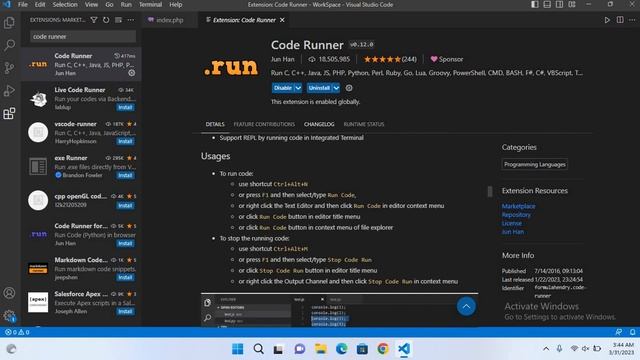Image resolution: width=640 pixels, height=360 pixels.
Task: Open Run and Debug view
Action: click(x=9, y=91)
